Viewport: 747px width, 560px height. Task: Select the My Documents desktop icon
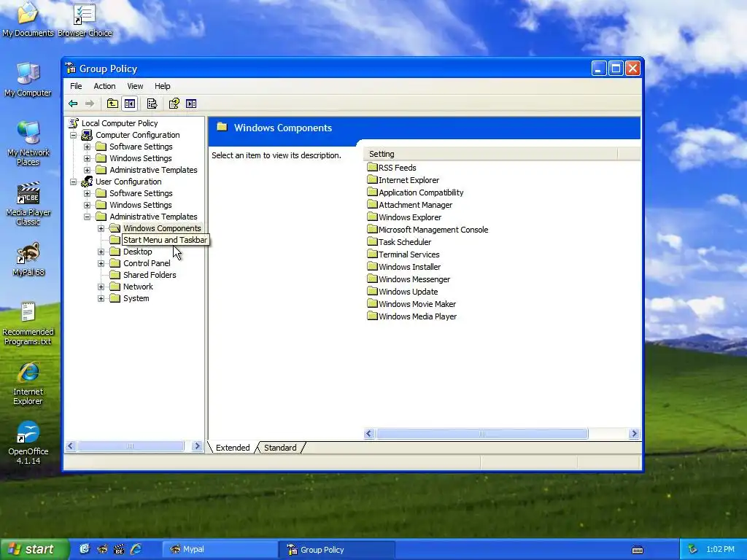tap(28, 20)
